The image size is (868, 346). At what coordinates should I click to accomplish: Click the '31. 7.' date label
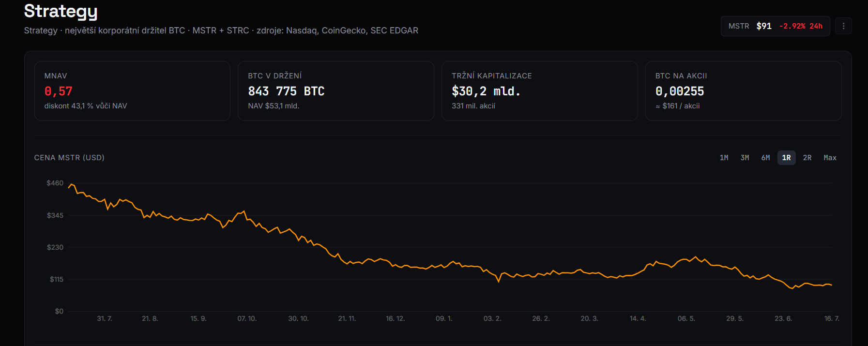pos(105,318)
